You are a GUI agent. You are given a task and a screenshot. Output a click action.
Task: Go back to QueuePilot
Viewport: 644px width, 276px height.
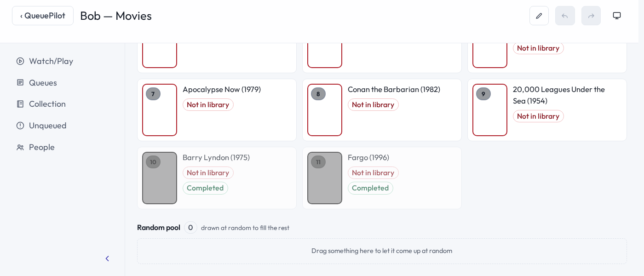coord(43,16)
